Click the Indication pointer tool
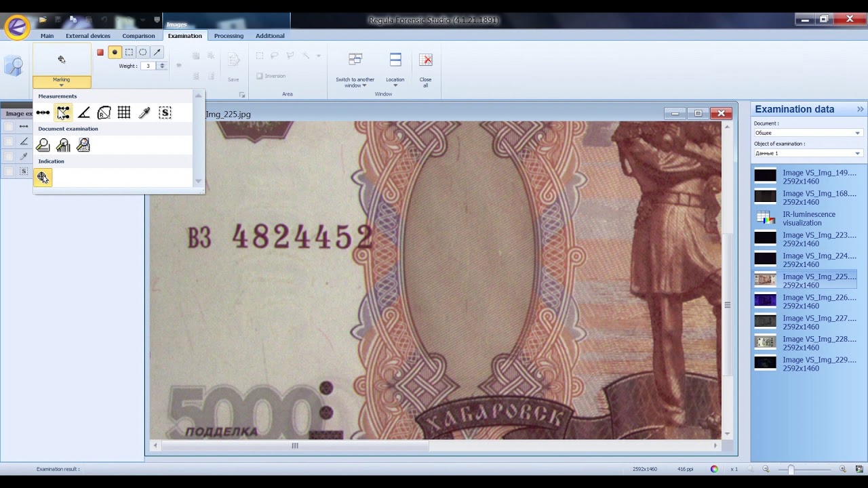 point(43,178)
